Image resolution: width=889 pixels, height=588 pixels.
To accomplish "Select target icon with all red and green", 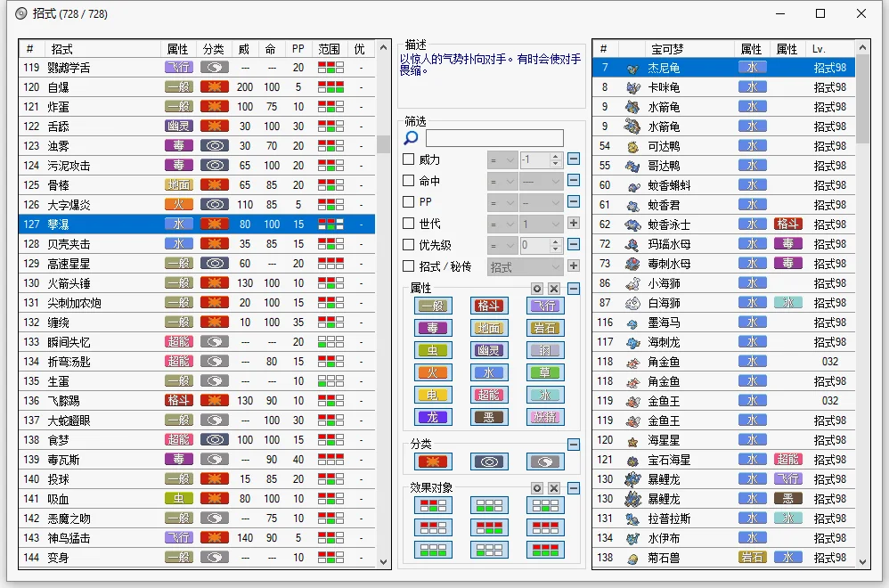I will [545, 550].
